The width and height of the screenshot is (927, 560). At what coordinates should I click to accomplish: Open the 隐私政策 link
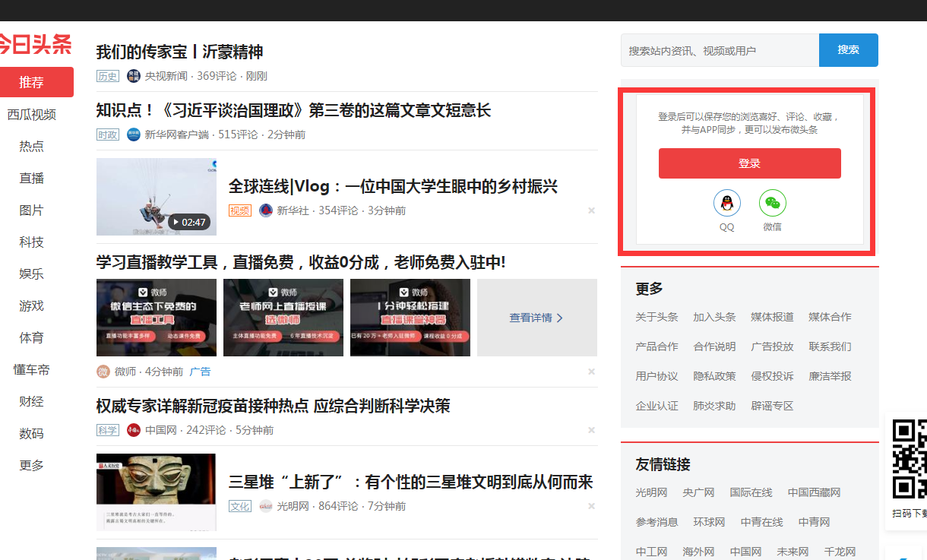714,376
